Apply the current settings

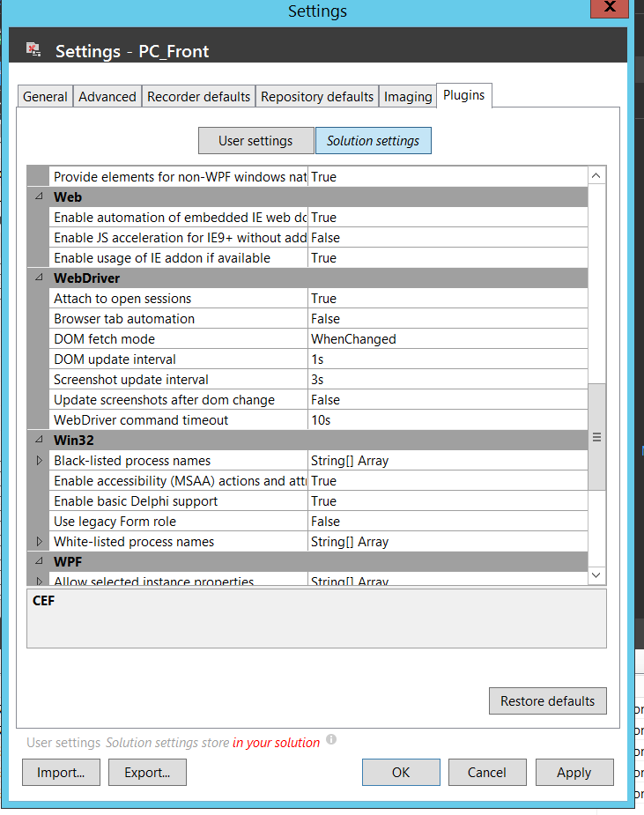point(574,773)
